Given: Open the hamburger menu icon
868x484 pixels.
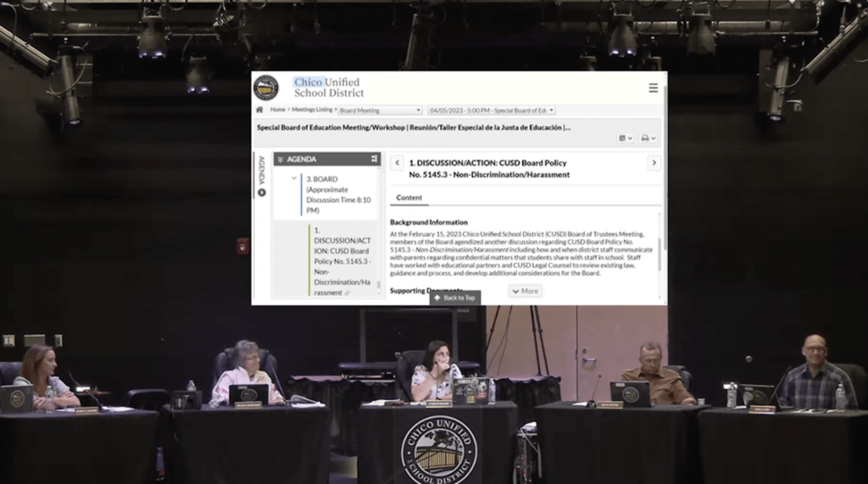Looking at the screenshot, I should click(653, 88).
